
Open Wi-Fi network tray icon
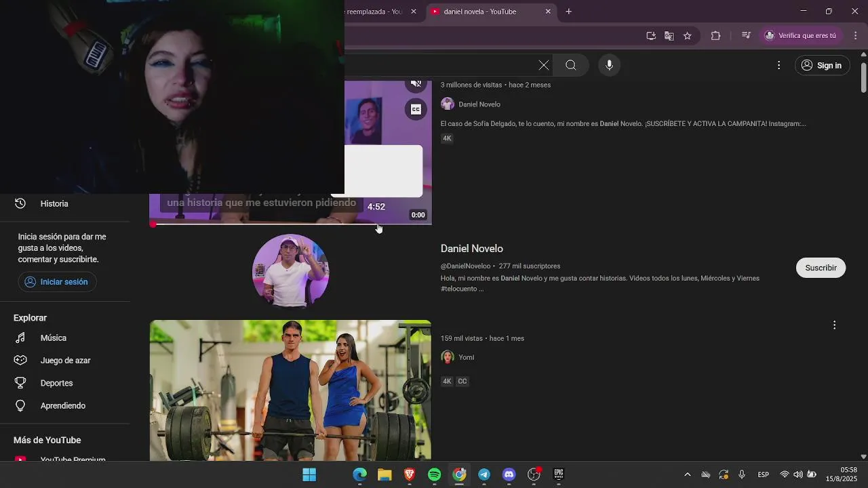785,474
